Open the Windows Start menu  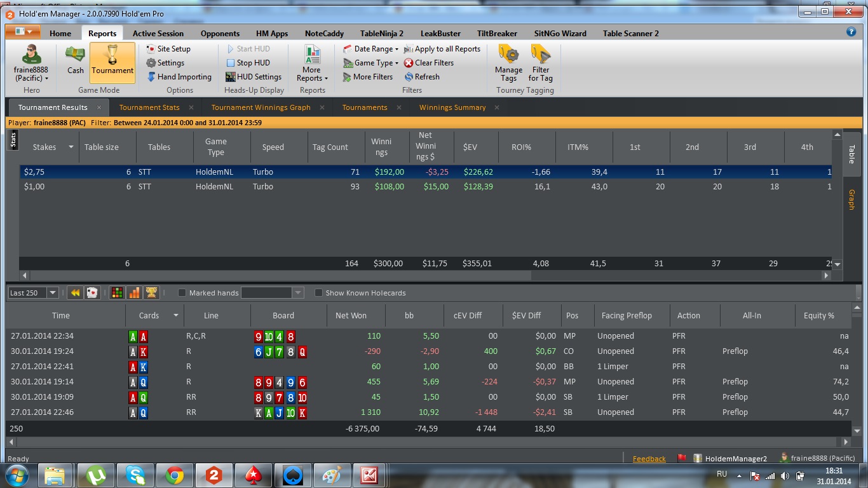pyautogui.click(x=16, y=475)
